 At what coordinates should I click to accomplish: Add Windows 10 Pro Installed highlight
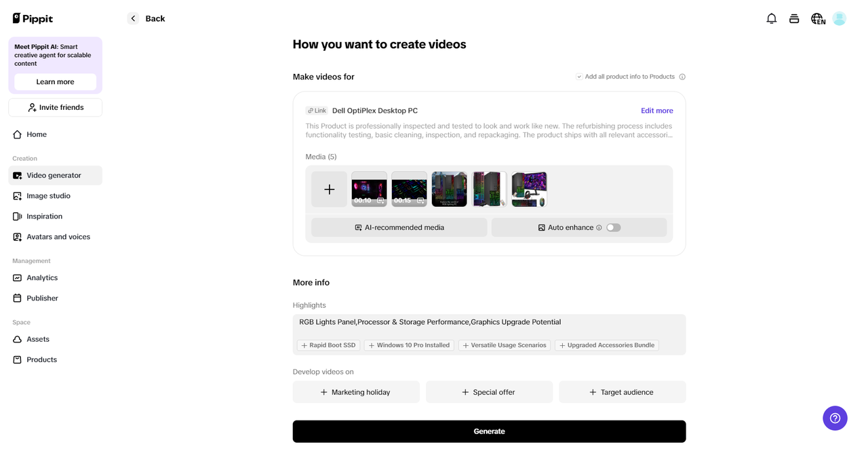coord(410,345)
